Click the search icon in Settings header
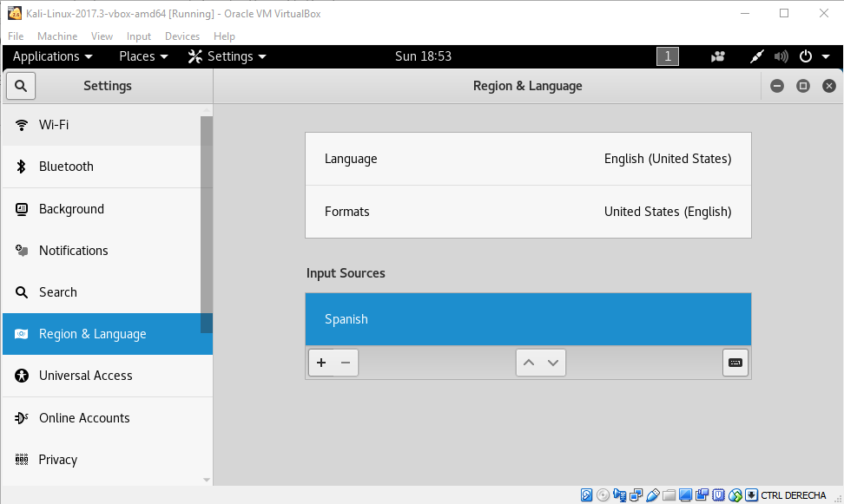844x504 pixels. coord(21,86)
